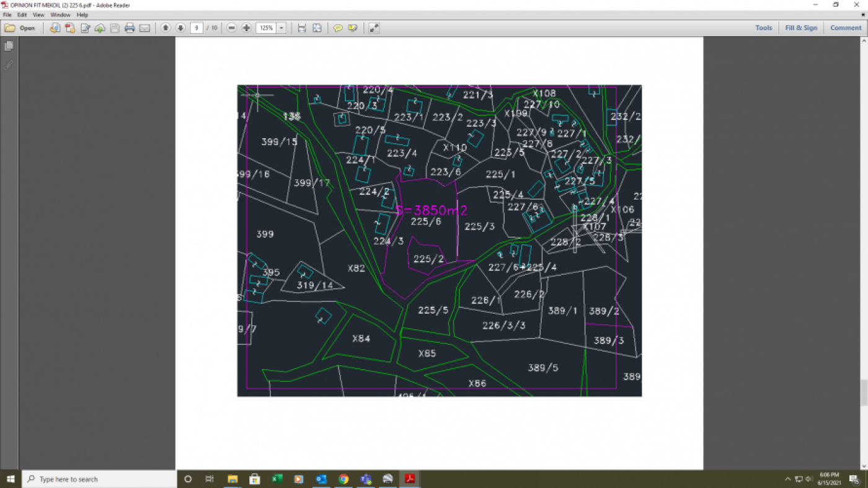Screen dimensions: 868x488
Task: Zoom in with the plus button
Action: tap(247, 28)
